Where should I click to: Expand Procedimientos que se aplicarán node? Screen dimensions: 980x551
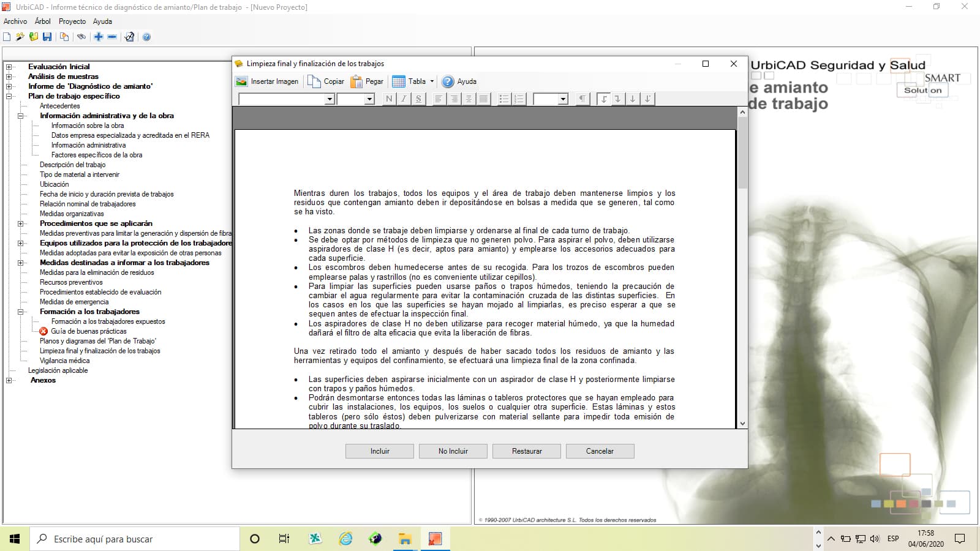21,223
